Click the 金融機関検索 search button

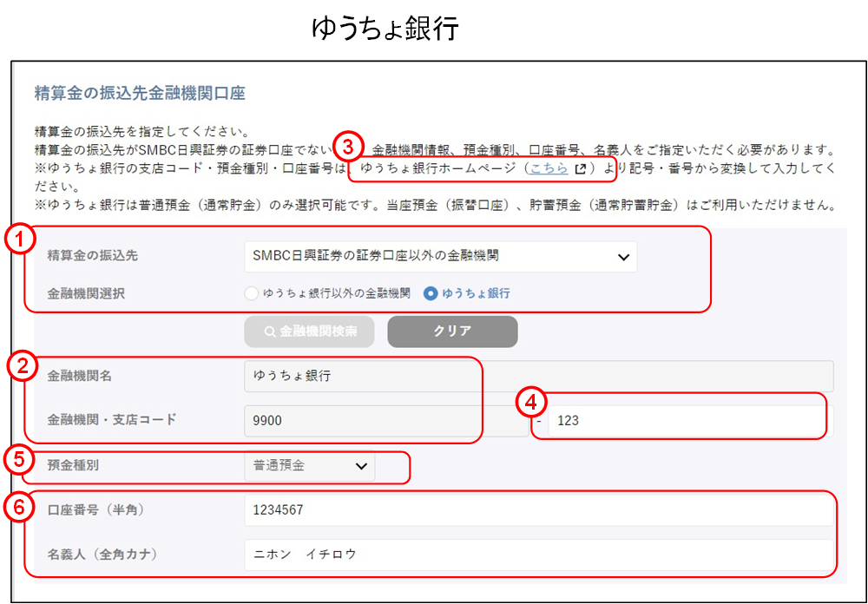309,331
